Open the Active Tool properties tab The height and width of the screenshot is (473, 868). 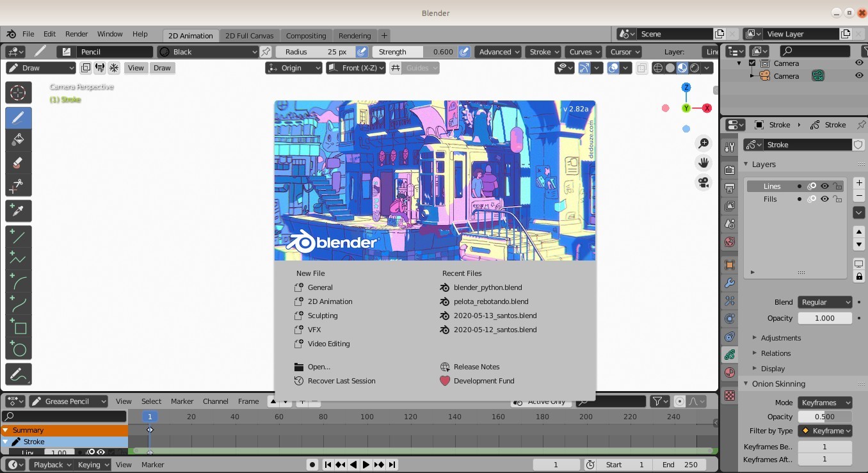click(x=730, y=147)
